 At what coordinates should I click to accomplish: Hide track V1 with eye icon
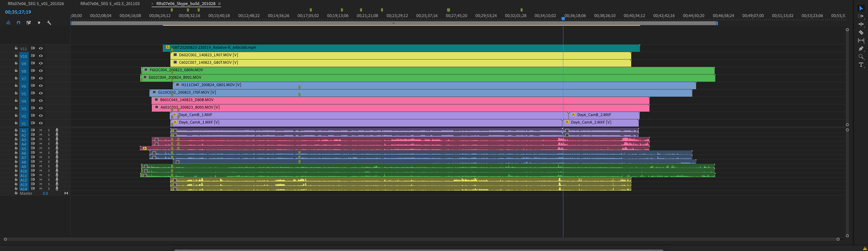[x=41, y=123]
